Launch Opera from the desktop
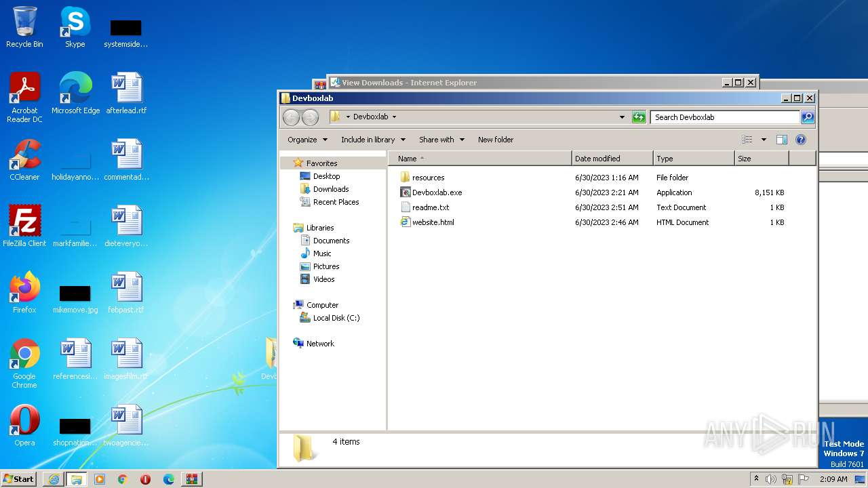Image resolution: width=868 pixels, height=488 pixels. pyautogui.click(x=24, y=426)
